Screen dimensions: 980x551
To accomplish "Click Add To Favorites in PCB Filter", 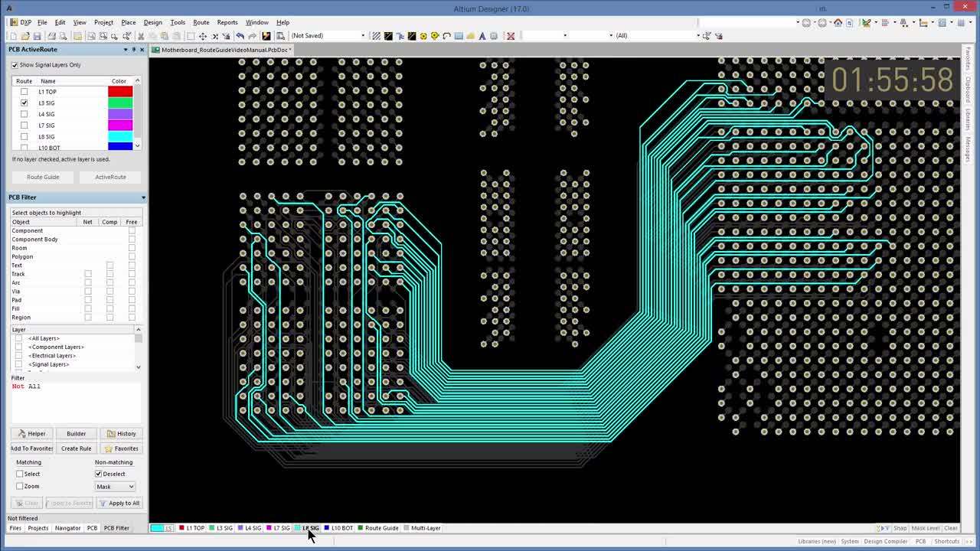I will 31,448.
